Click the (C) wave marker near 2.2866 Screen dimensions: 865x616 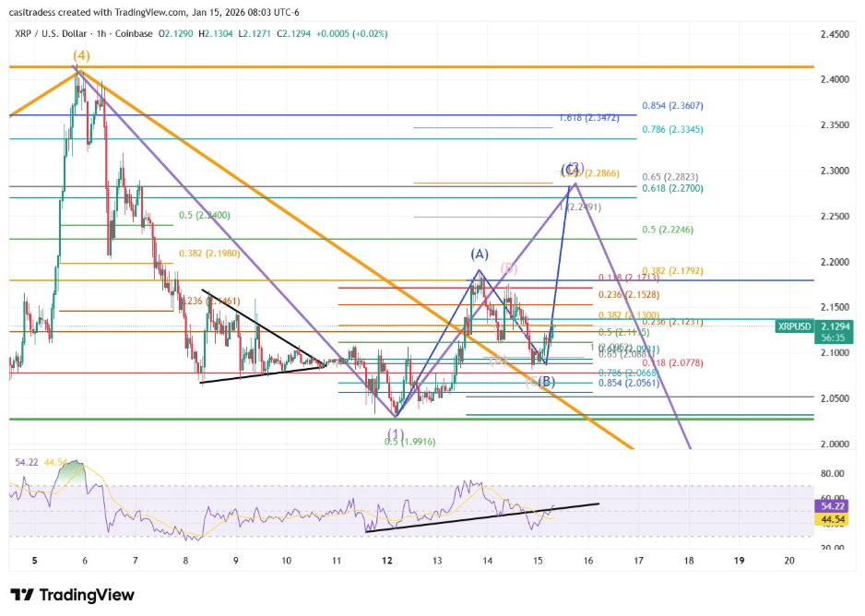click(x=572, y=168)
